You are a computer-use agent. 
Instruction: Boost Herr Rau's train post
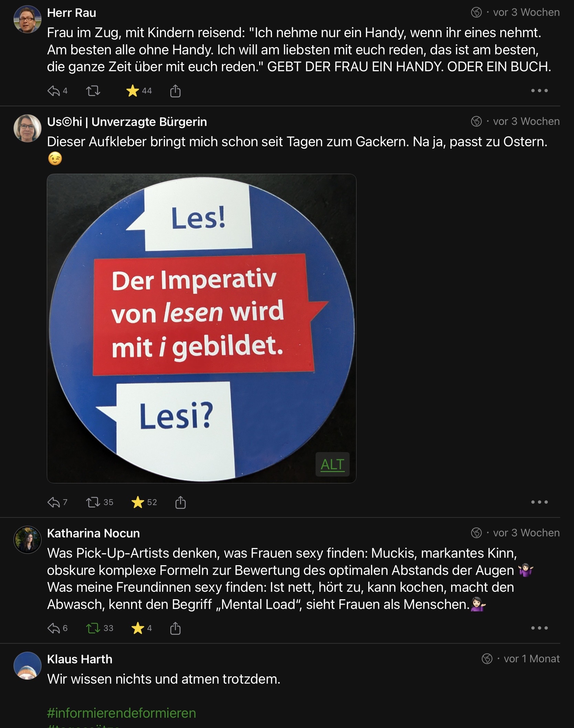click(x=93, y=91)
